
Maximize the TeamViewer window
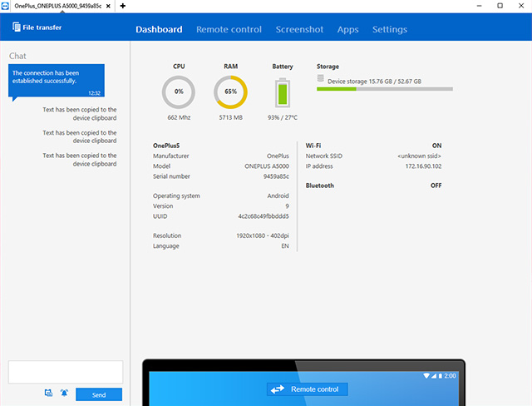coord(500,6)
